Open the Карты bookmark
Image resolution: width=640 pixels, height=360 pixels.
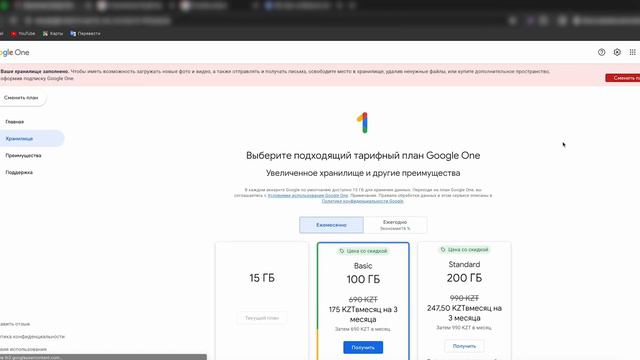[x=53, y=33]
